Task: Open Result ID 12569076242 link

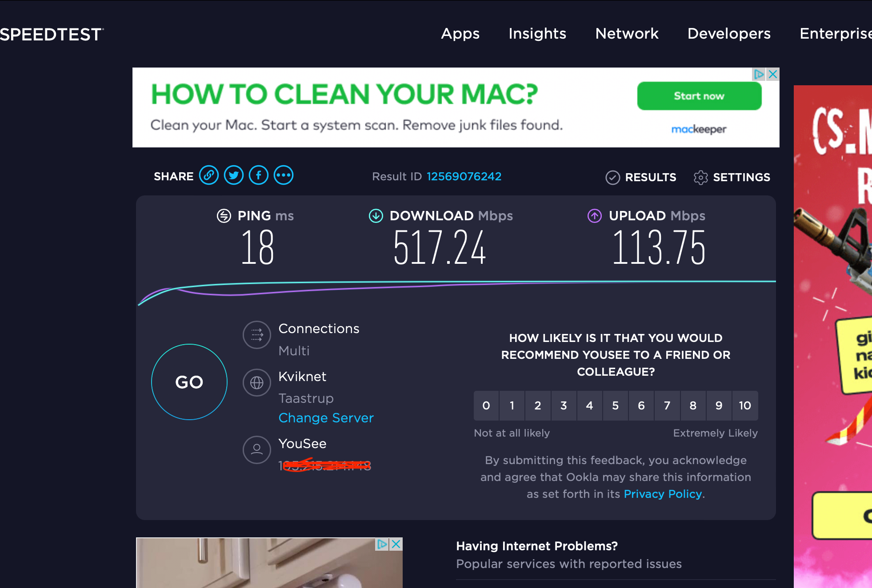Action: [464, 176]
